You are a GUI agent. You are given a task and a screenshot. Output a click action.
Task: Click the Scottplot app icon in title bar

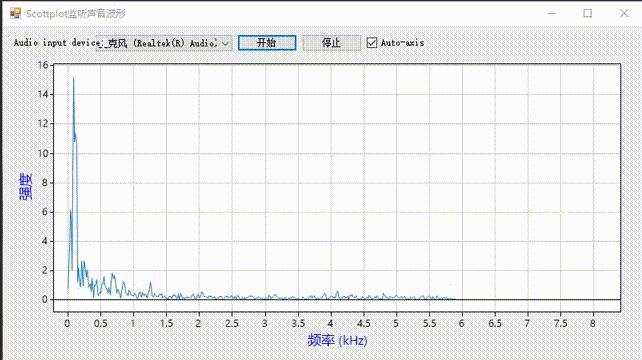coord(16,14)
